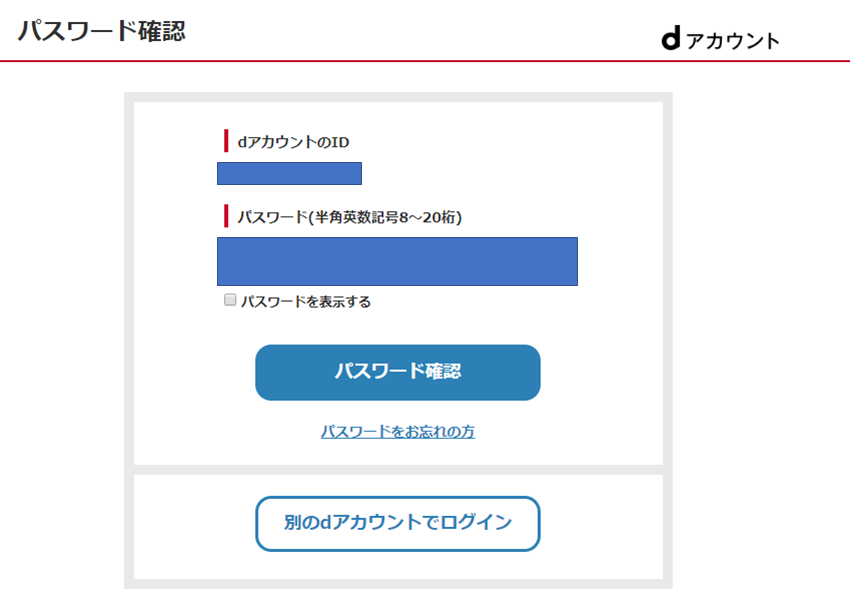
Task: Click the dアカウント logo in the header
Action: tap(720, 40)
